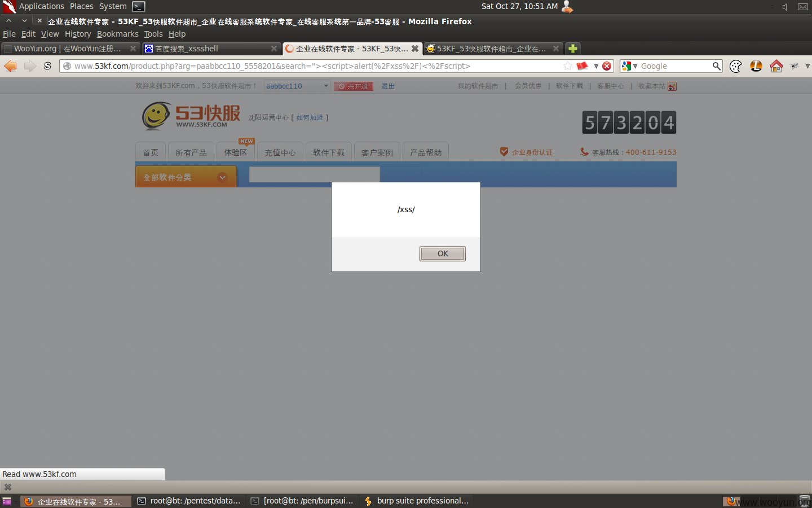
Task: Bookmark the page with the star icon
Action: tap(568, 66)
